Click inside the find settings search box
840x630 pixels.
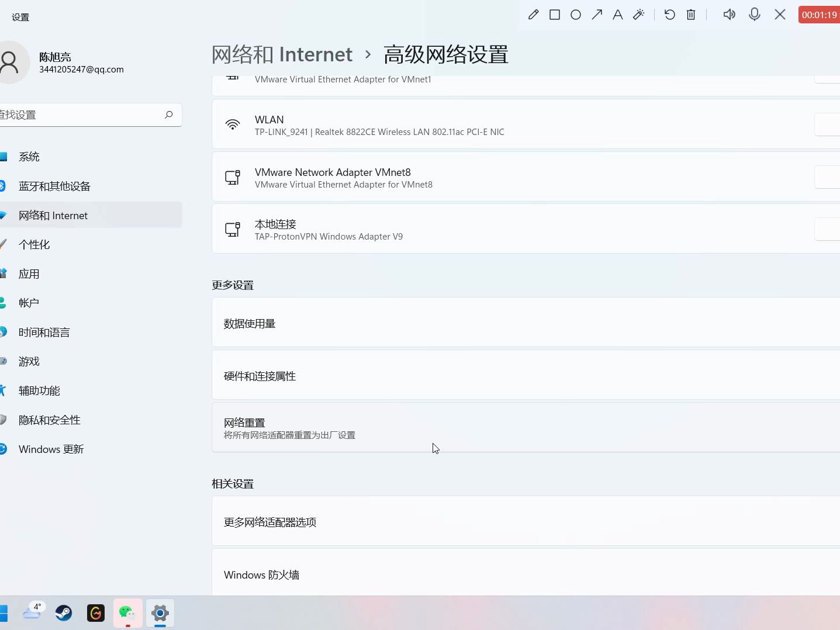click(91, 115)
